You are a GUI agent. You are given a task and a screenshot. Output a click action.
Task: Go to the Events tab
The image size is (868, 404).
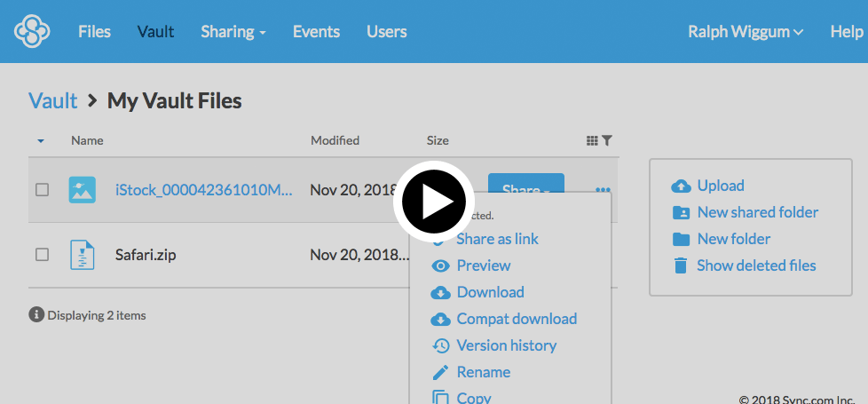[x=316, y=32]
